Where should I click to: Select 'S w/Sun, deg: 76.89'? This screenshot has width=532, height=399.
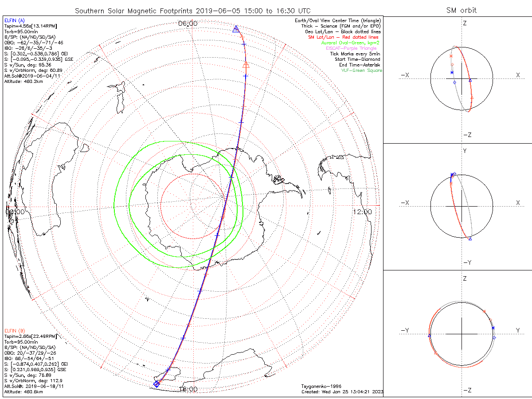tap(28, 375)
